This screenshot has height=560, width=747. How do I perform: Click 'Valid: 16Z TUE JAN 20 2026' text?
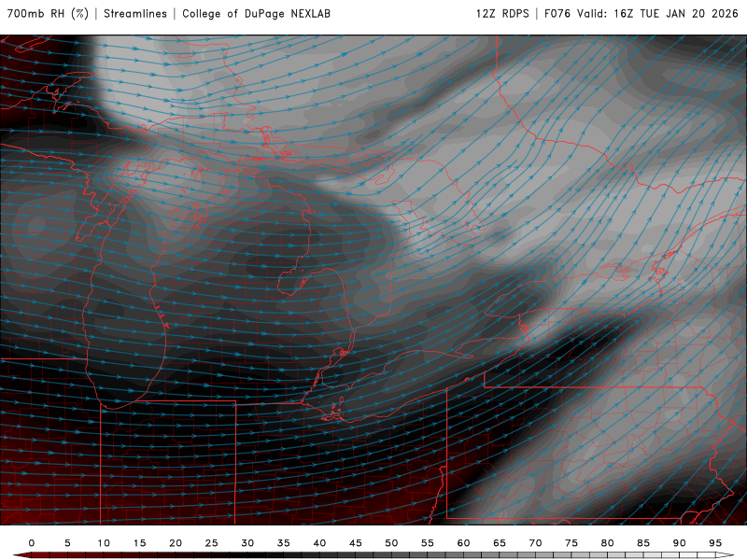(x=658, y=14)
